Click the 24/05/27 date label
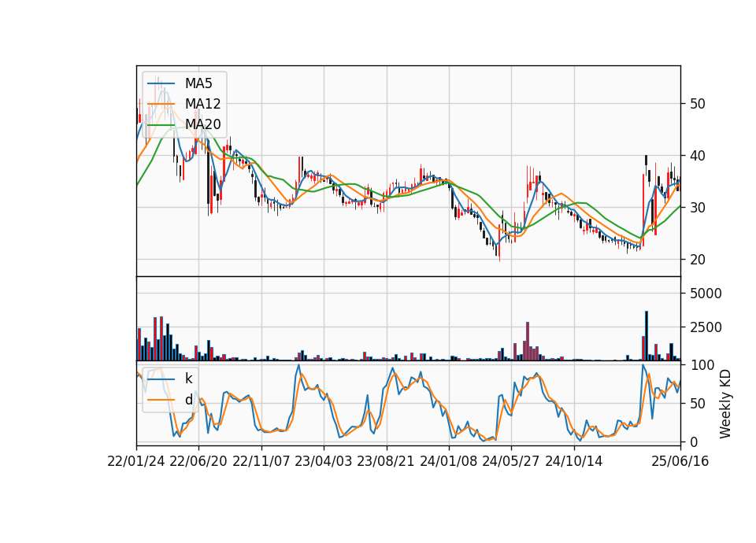 coord(511,461)
